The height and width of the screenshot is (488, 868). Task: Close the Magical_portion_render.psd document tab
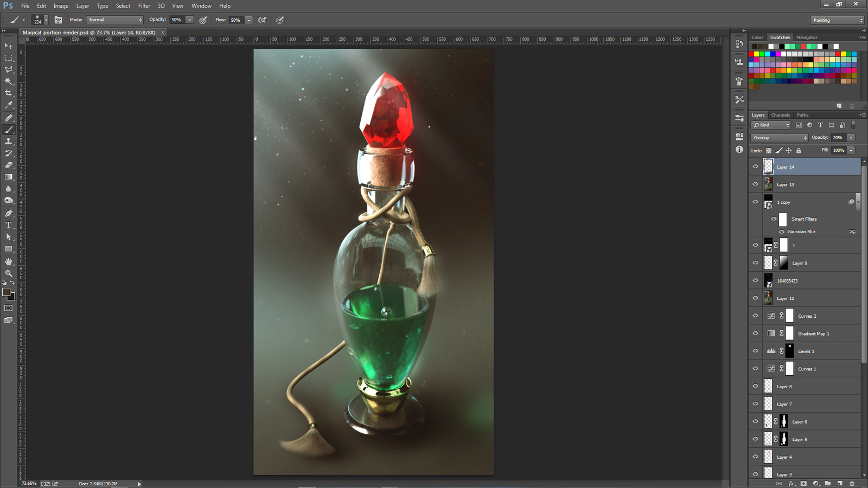coord(162,33)
